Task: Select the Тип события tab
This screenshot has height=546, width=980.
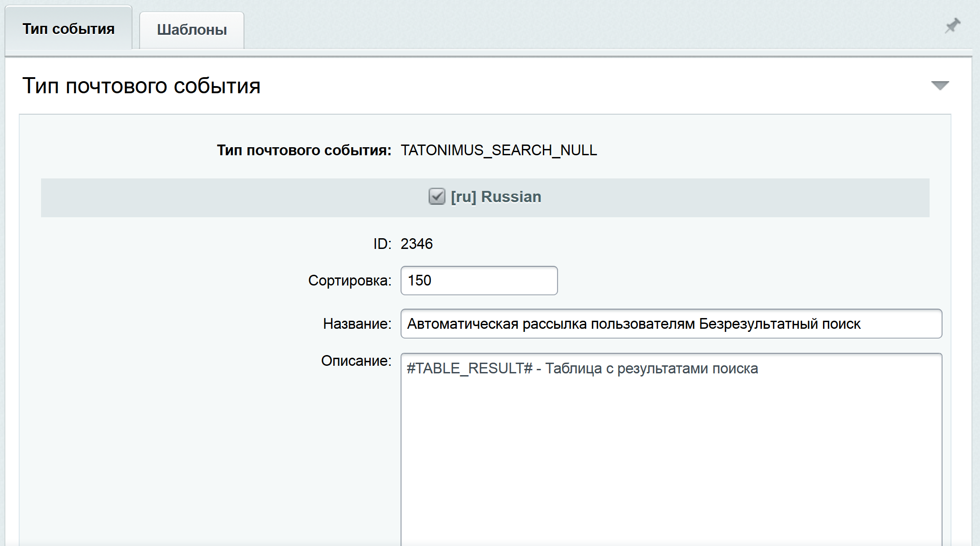Action: pos(69,29)
